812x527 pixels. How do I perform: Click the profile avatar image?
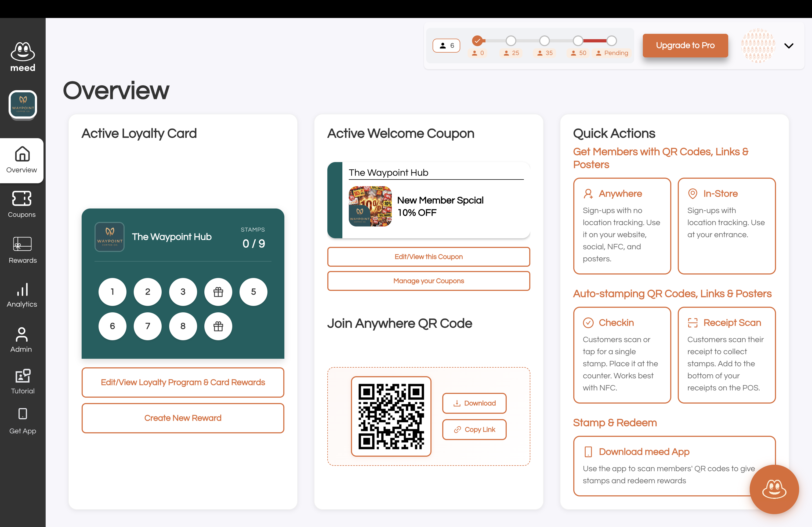tap(758, 45)
